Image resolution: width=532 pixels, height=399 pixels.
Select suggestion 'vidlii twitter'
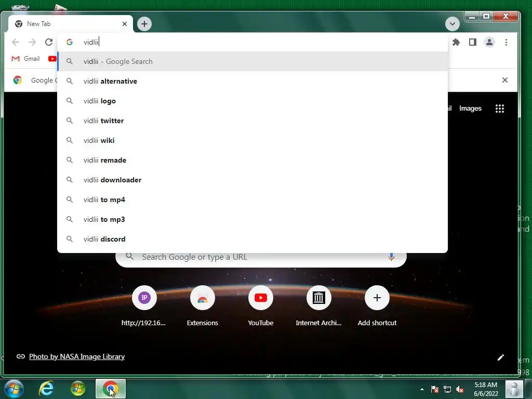(252, 121)
